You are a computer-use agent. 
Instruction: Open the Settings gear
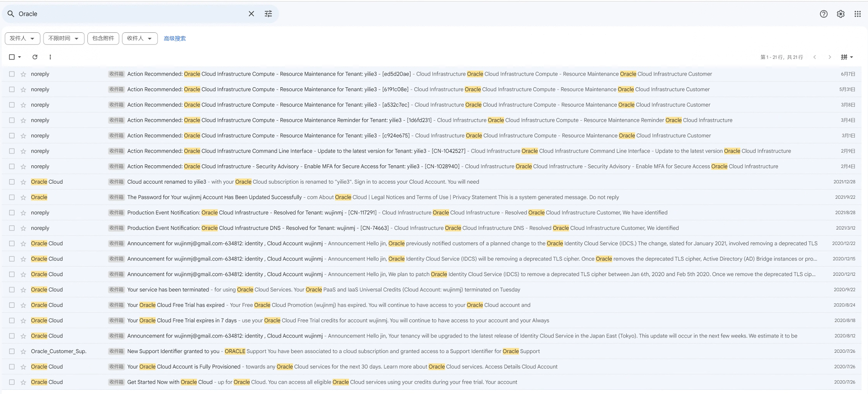click(840, 14)
